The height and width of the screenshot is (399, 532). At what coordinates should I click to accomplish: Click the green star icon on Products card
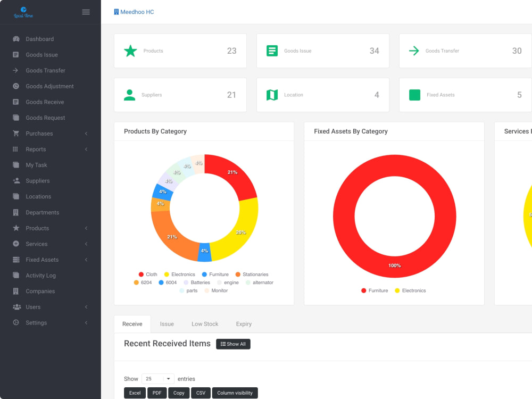pos(130,51)
